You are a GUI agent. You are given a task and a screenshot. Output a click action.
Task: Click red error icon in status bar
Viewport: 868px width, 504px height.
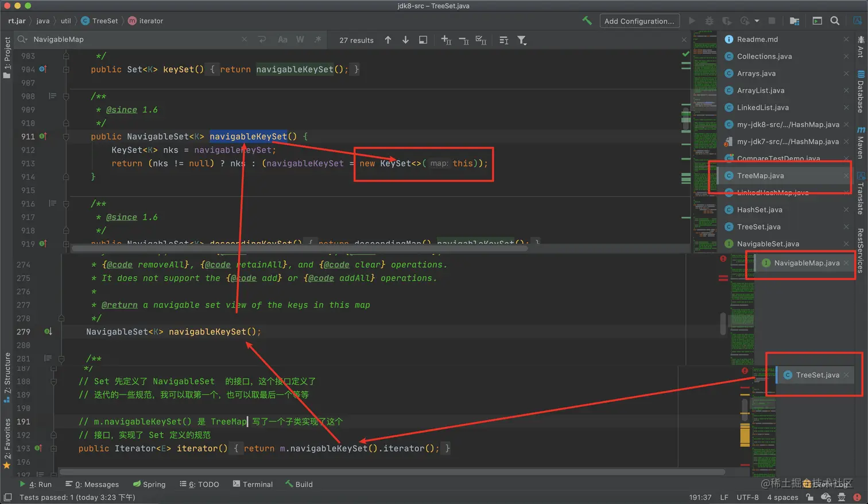pos(857,497)
